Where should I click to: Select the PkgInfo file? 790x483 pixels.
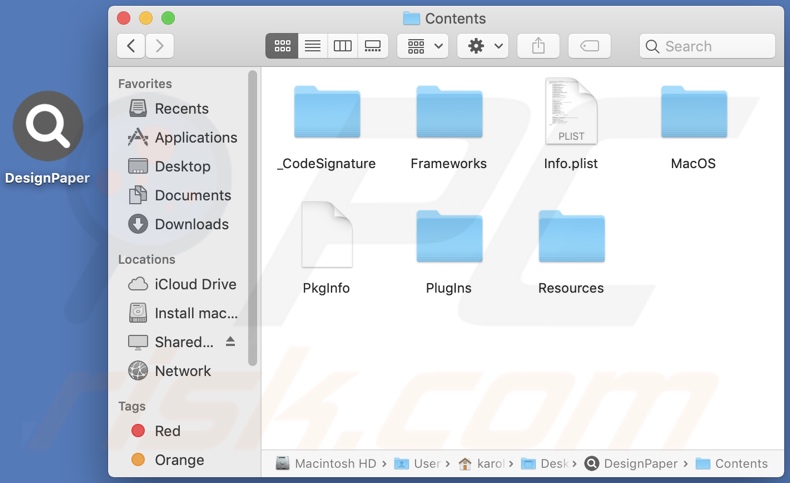click(x=326, y=235)
